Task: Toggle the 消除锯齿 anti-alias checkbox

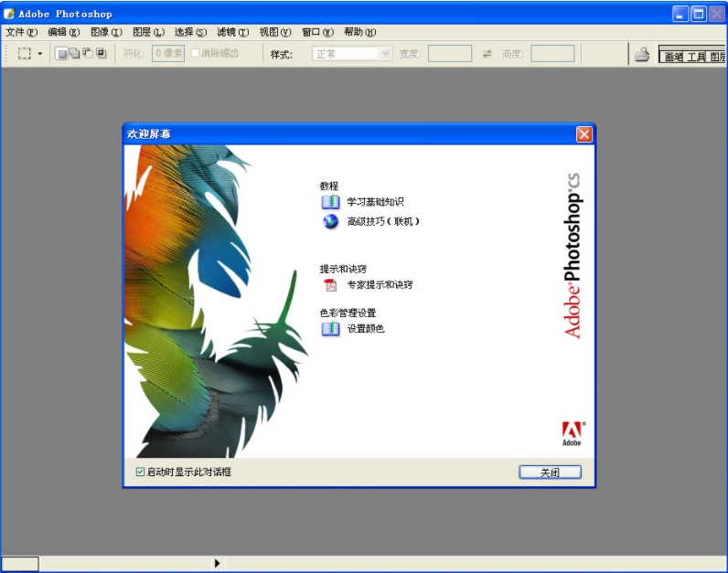Action: (x=195, y=54)
